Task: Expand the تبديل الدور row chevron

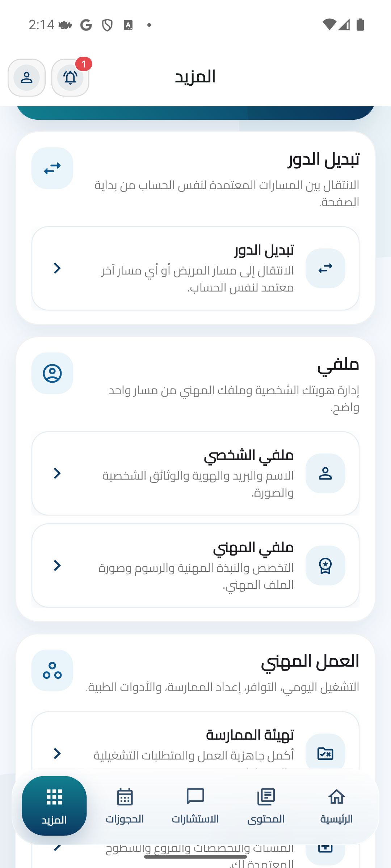Action: pos(57,268)
